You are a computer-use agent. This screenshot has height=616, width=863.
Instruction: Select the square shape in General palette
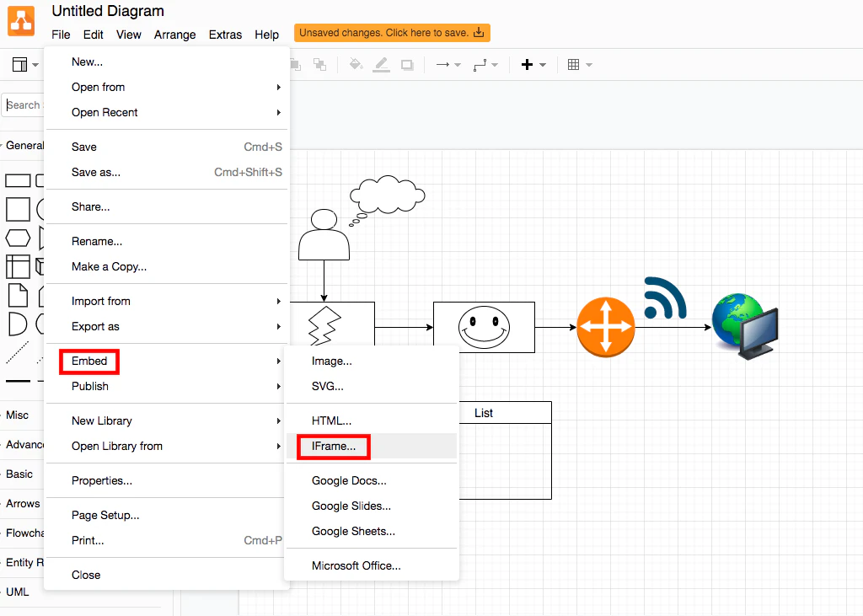tap(18, 210)
